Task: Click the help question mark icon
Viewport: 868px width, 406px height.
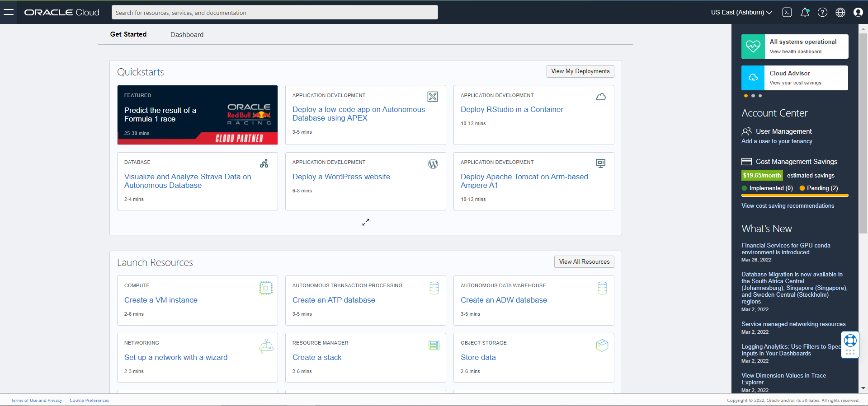Action: point(822,12)
